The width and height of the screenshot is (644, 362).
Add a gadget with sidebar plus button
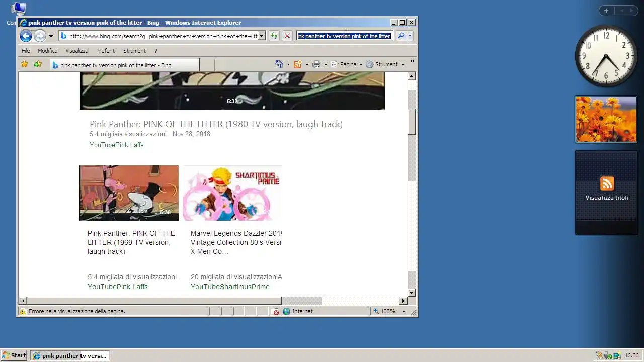point(606,11)
